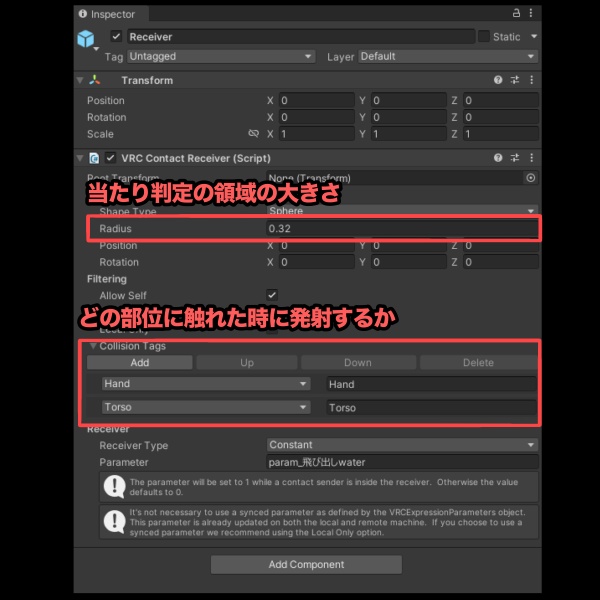Edit the Torso custom tag text field
Image resolution: width=600 pixels, height=600 pixels.
point(431,408)
